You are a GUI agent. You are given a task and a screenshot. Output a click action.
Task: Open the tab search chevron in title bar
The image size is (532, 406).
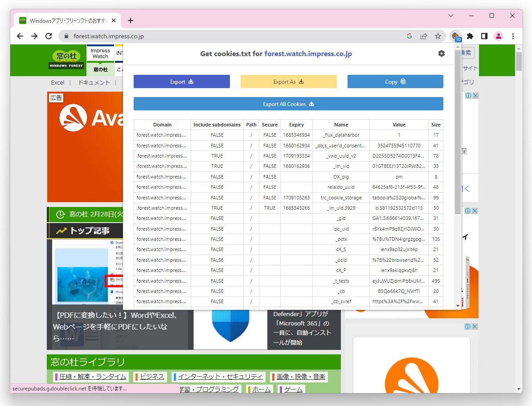click(x=451, y=16)
